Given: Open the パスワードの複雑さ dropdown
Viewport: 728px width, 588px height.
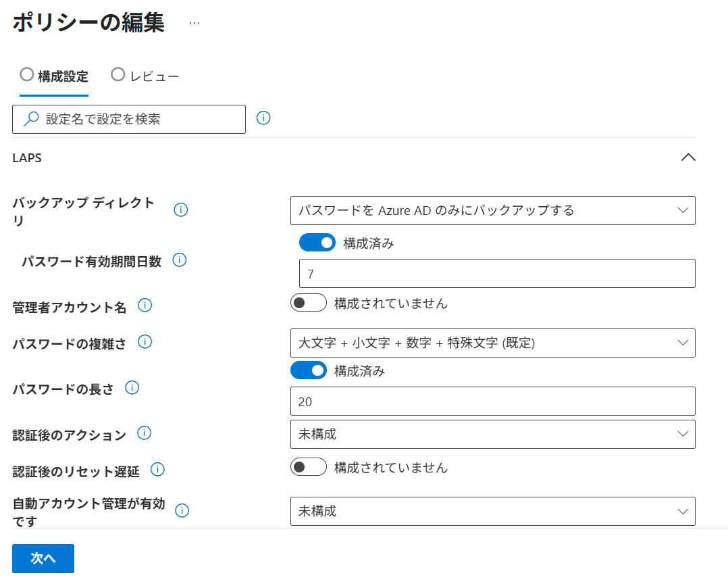Looking at the screenshot, I should coord(492,343).
